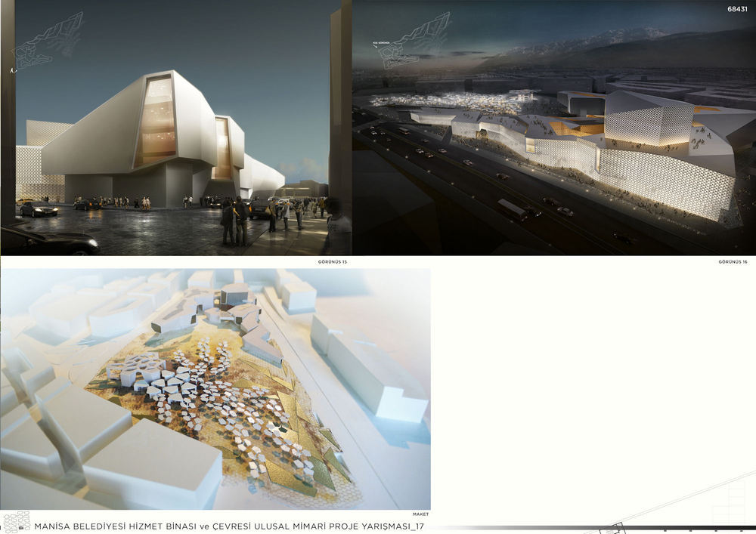Click the site plan key diagram on the daytime render
Viewport: 756px width, 534px height.
[x=49, y=41]
